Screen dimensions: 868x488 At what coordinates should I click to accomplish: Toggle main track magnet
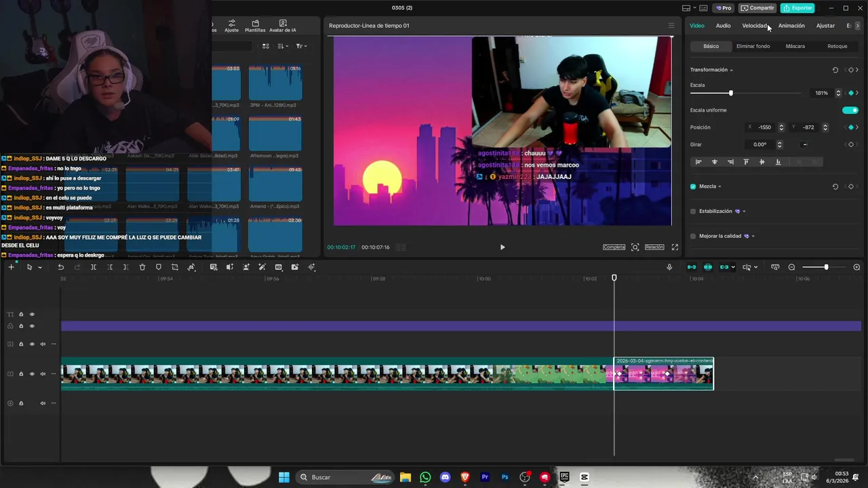692,267
